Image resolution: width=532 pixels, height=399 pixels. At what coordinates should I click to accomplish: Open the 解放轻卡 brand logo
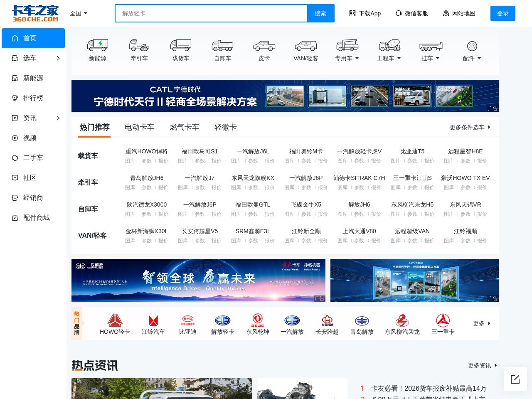tap(223, 320)
